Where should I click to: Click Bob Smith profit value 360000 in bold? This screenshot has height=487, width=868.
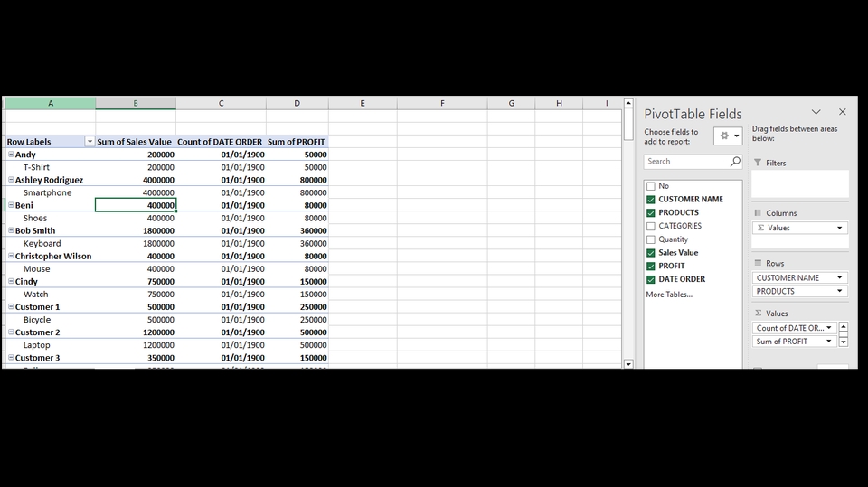click(x=314, y=230)
